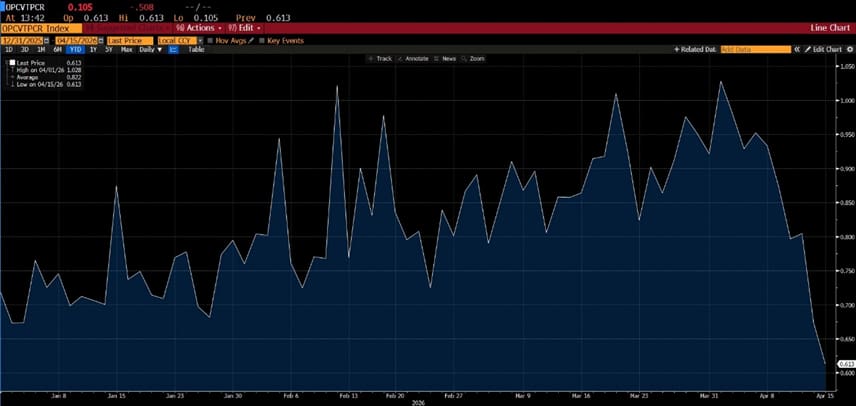
Task: Click the Related Data button
Action: point(695,49)
